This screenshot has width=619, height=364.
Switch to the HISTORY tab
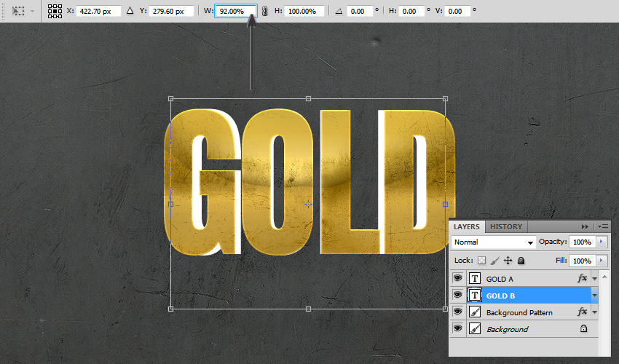(506, 226)
